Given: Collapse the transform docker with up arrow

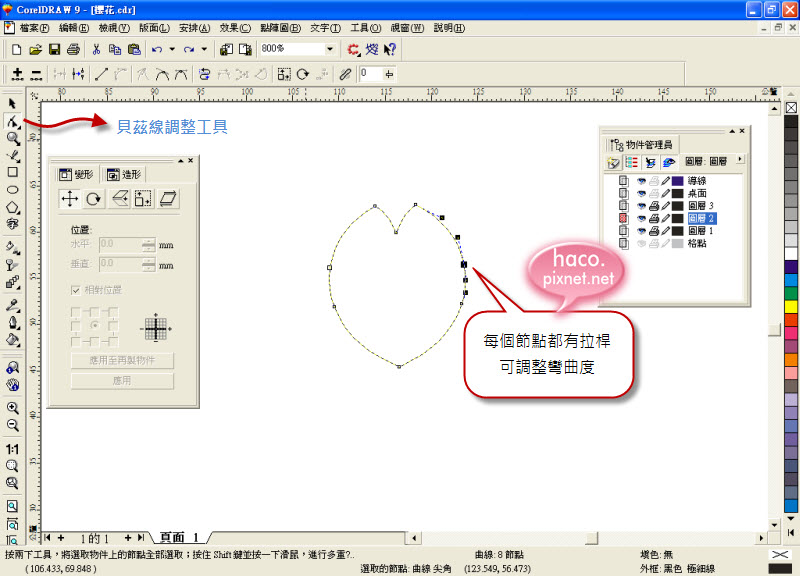Looking at the screenshot, I should [181, 161].
